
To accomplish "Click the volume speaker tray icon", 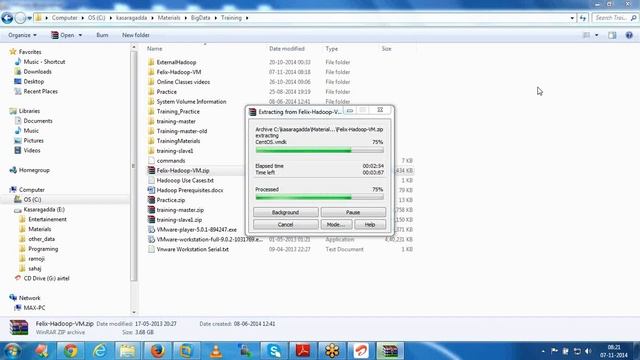I will click(x=588, y=351).
